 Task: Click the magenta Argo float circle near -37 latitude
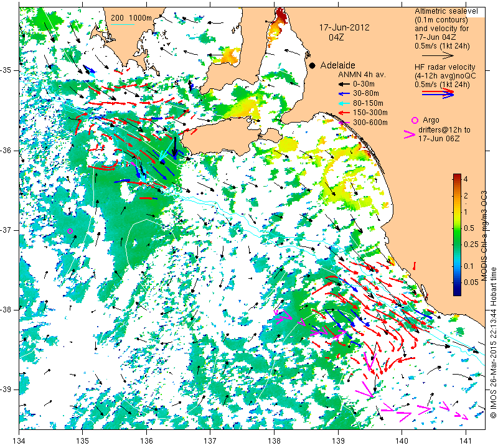[x=70, y=231]
